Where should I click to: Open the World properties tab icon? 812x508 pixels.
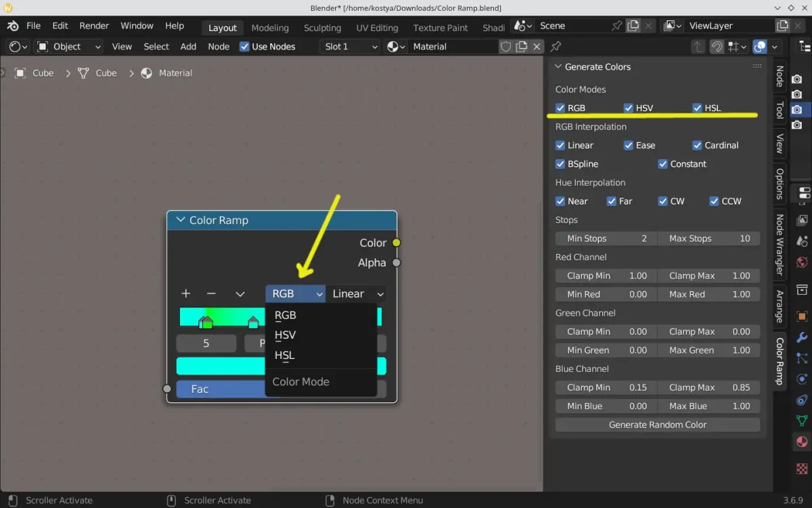803,262
